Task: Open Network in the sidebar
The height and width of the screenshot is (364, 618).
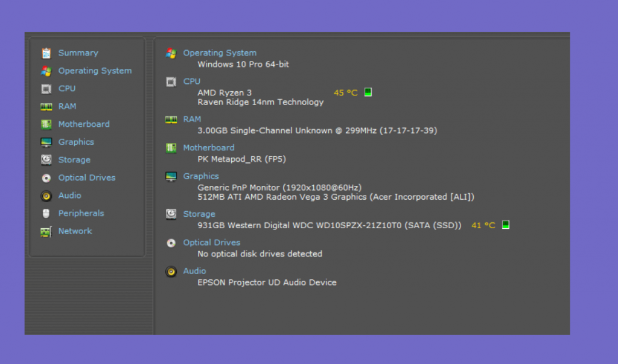Action: tap(75, 231)
